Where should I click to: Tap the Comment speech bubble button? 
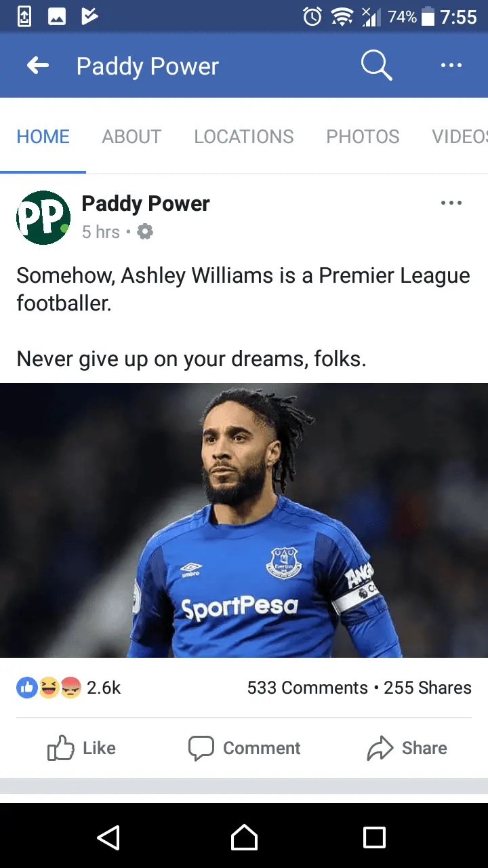click(x=244, y=748)
